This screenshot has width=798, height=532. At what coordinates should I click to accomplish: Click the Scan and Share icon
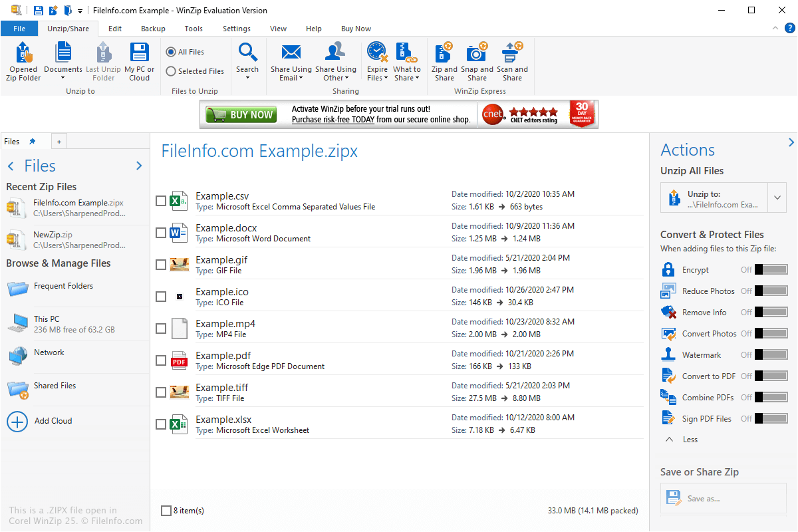click(511, 61)
